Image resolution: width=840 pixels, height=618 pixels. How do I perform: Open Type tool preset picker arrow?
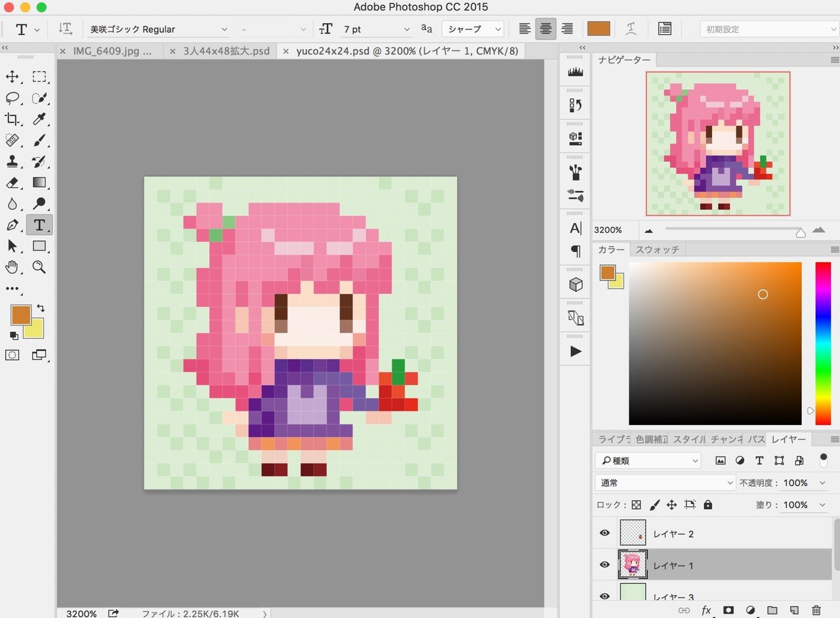coord(37,30)
